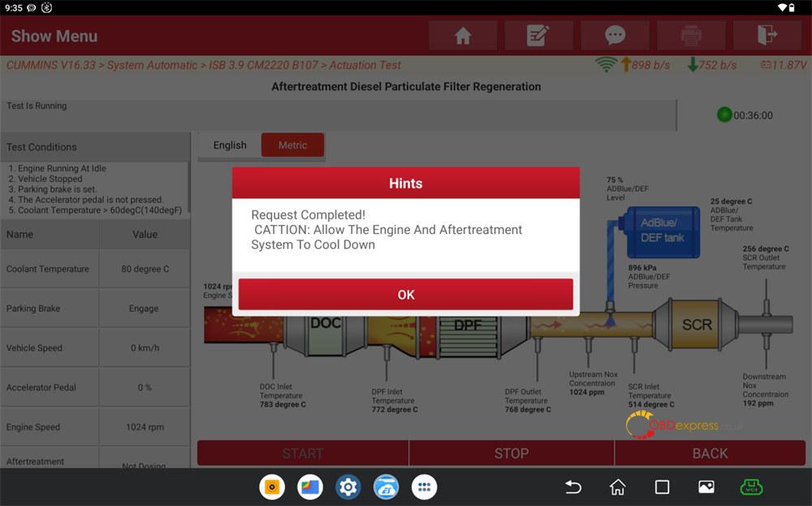Tap the Show Menu title
This screenshot has width=812, height=506.
pyautogui.click(x=54, y=36)
